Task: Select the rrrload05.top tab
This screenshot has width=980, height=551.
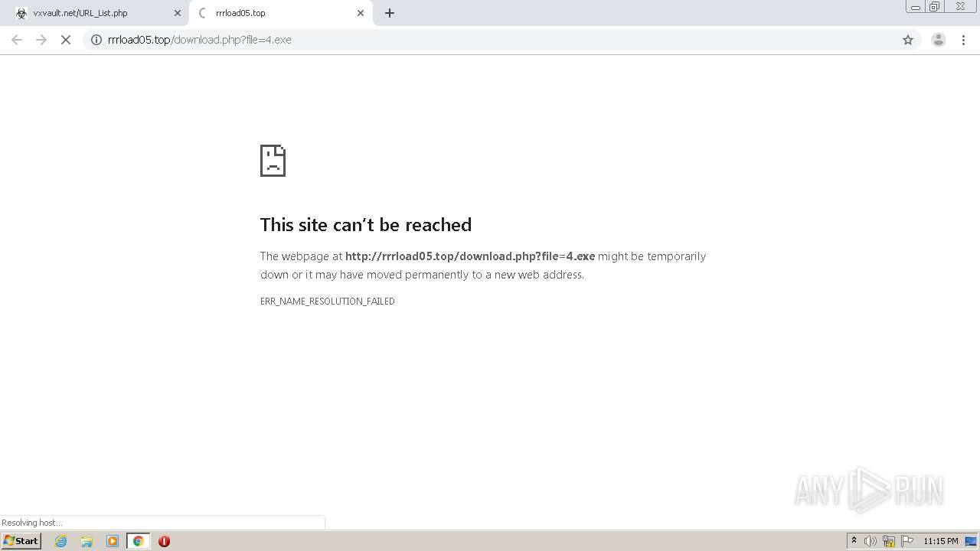Action: [x=280, y=13]
